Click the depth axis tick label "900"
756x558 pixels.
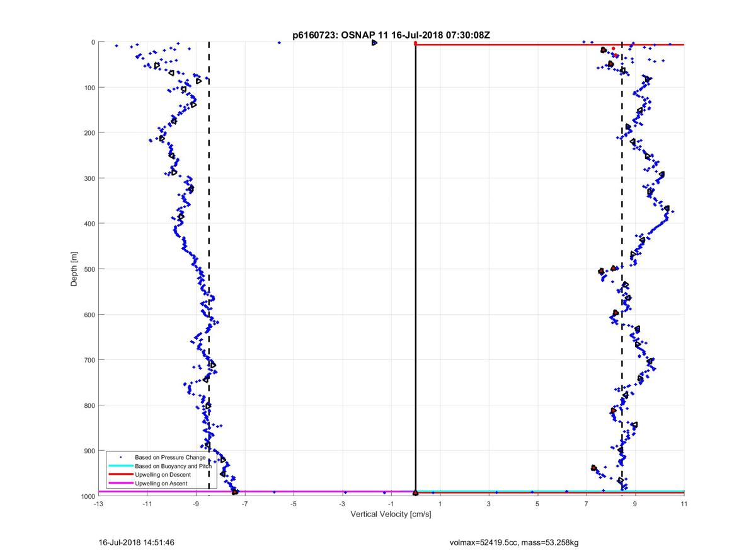pyautogui.click(x=89, y=451)
